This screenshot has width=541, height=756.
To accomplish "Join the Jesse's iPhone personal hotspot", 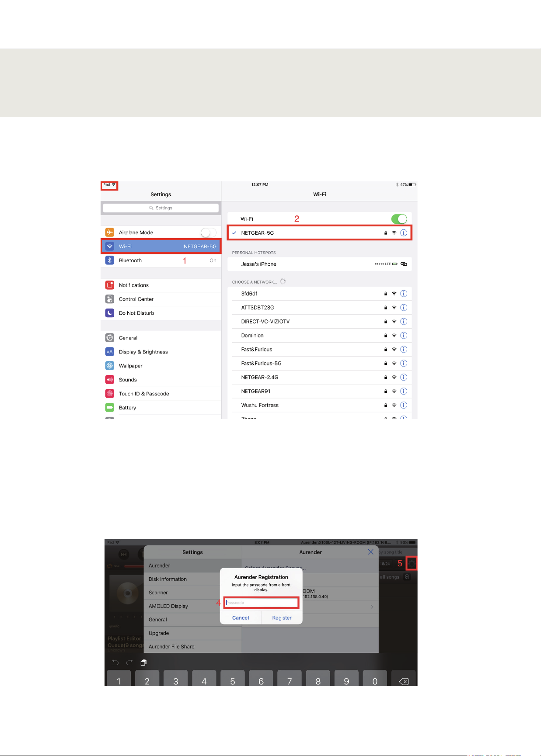I will pyautogui.click(x=320, y=264).
